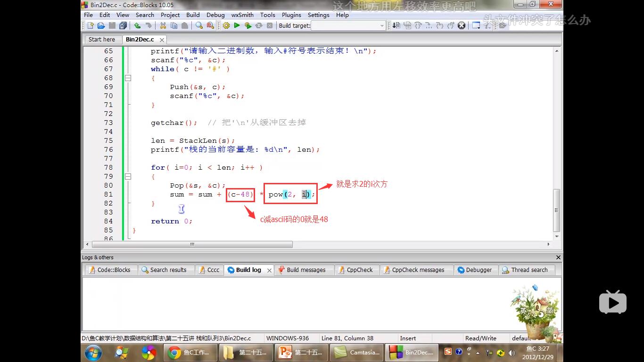Collapse the for loop fold at line 79

tap(128, 177)
